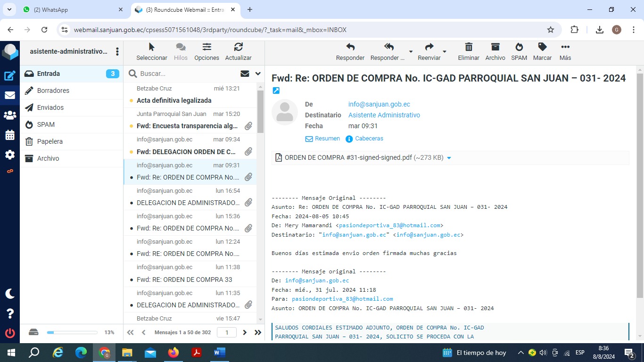Click the compose new message icon
644x362 pixels.
[9, 75]
